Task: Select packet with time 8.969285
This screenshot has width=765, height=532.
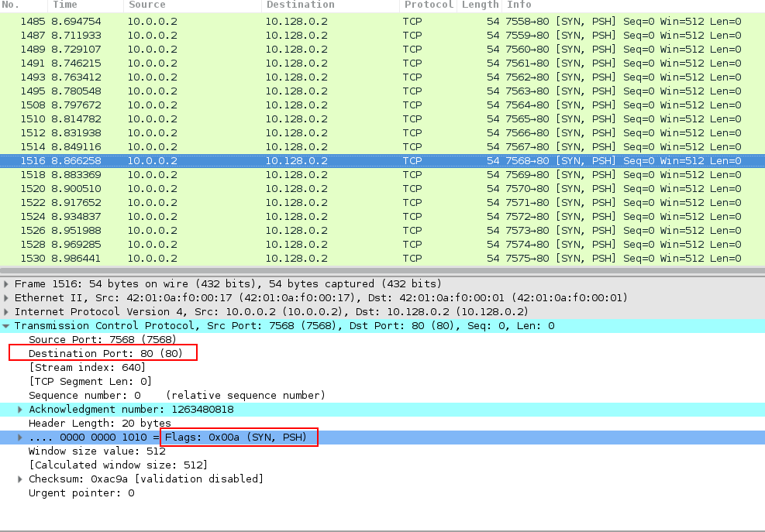Action: click(383, 244)
